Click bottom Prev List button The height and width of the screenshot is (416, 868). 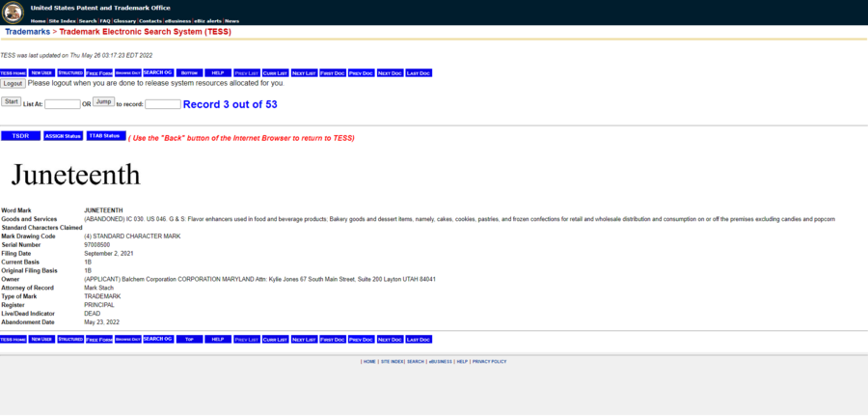[x=247, y=340]
